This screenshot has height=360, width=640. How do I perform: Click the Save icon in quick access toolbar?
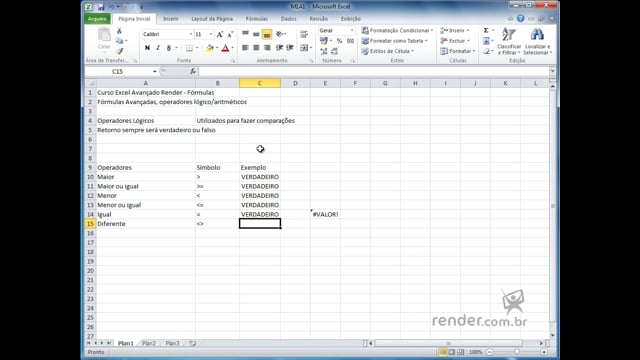(100, 7)
